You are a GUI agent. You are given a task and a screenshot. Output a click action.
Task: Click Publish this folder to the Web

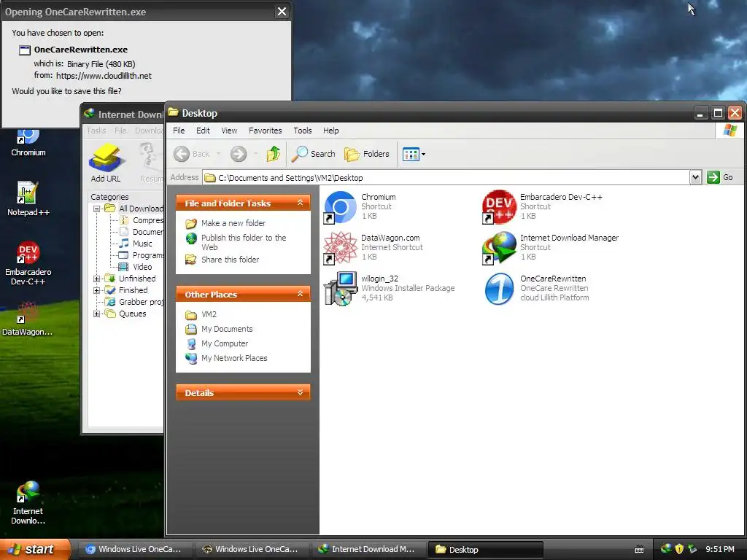(236, 242)
